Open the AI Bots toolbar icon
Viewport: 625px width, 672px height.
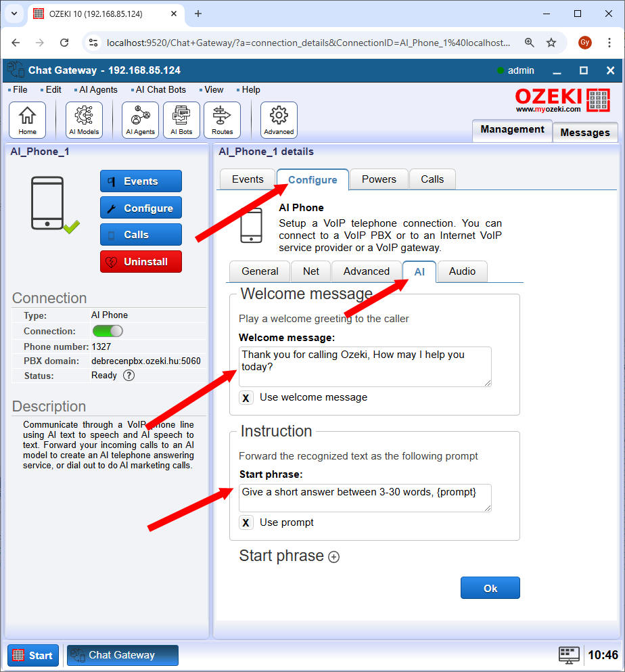point(181,120)
